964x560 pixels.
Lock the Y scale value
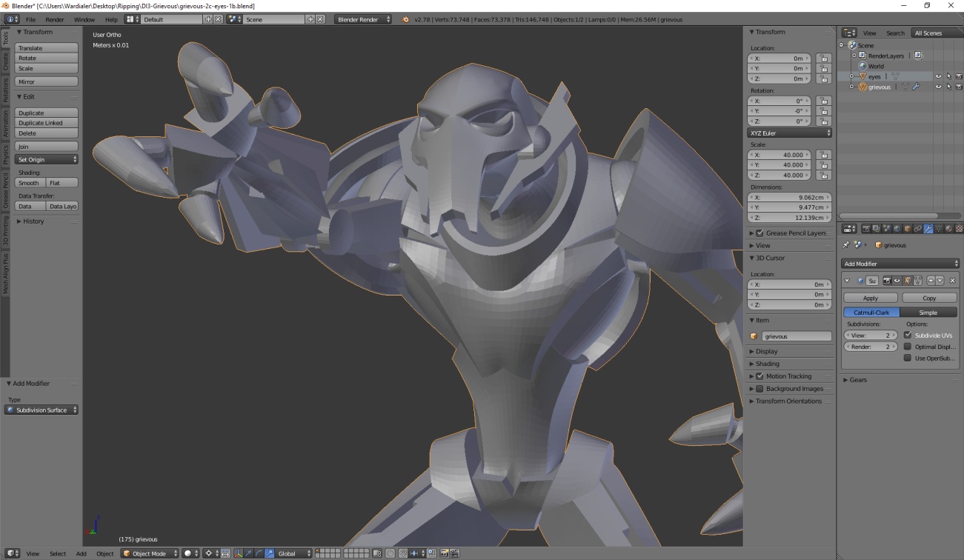point(822,165)
